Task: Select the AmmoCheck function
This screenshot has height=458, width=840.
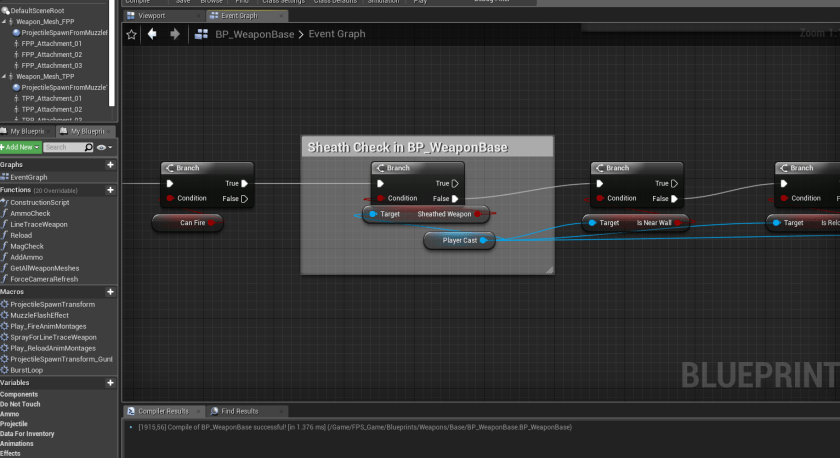Action: click(x=30, y=213)
